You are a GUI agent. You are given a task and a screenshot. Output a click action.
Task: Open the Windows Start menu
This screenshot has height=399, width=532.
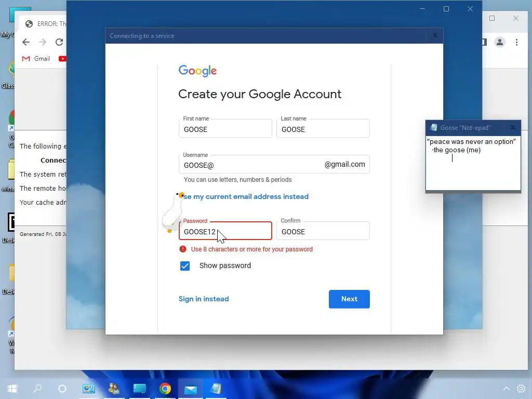(x=12, y=388)
